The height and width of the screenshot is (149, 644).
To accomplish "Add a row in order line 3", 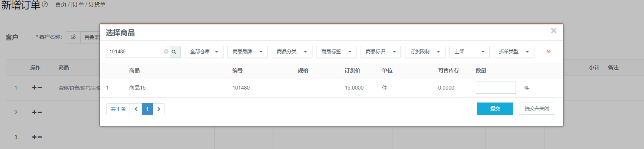I will pyautogui.click(x=34, y=137).
